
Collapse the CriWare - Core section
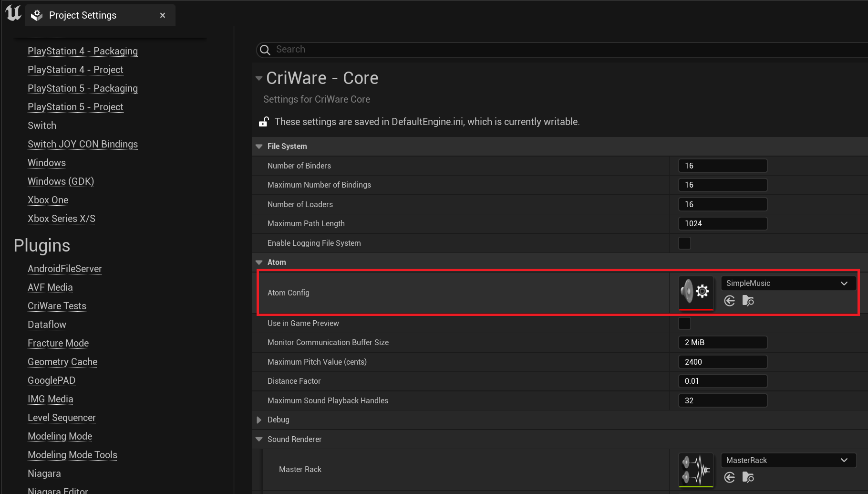click(259, 78)
